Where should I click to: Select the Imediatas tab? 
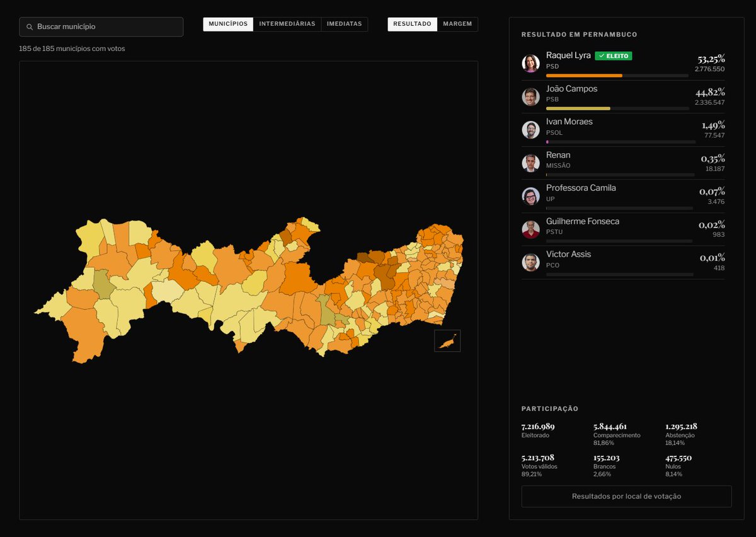[345, 24]
